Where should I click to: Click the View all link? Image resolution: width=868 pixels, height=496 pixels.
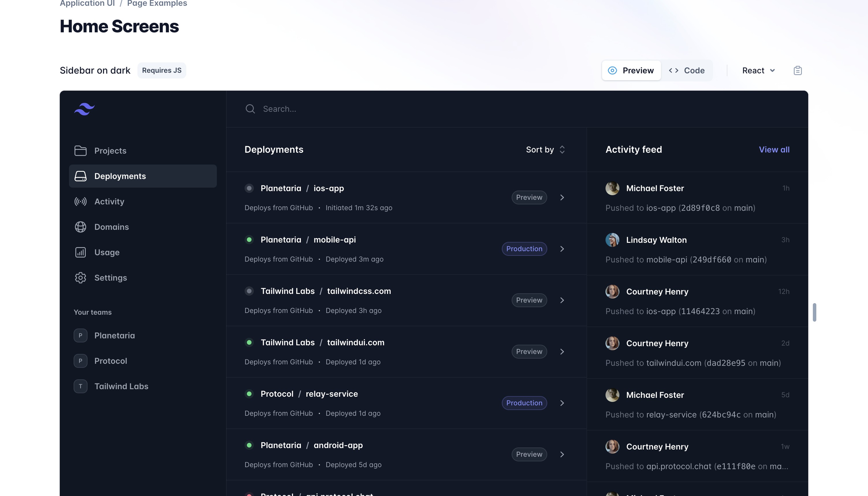pos(774,150)
